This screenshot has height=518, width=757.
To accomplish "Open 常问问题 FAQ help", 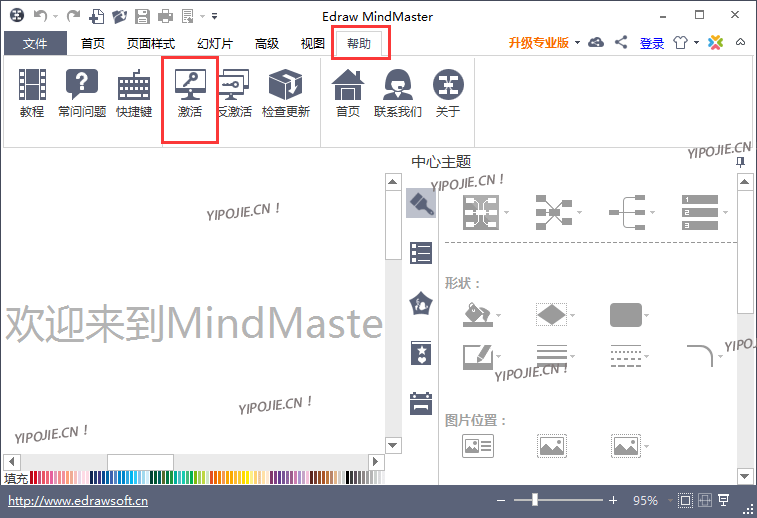I will click(x=82, y=93).
